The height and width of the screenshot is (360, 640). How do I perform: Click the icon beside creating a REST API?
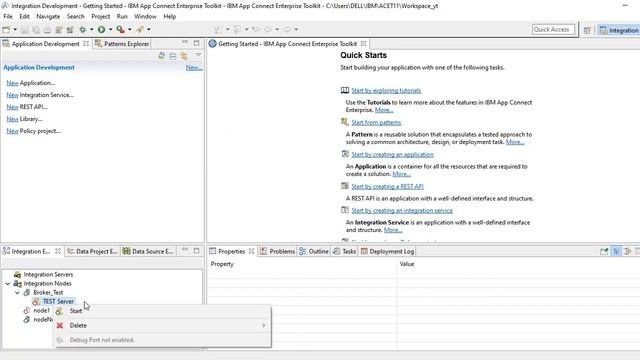pos(345,186)
